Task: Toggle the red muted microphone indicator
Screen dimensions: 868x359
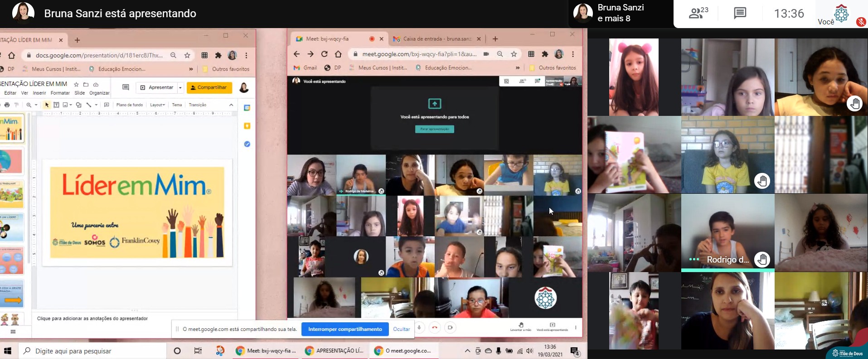Action: click(861, 22)
